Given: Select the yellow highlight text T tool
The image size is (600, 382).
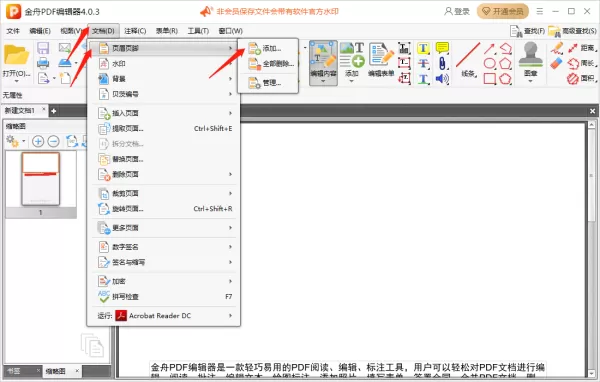Looking at the screenshot, I should (423, 48).
